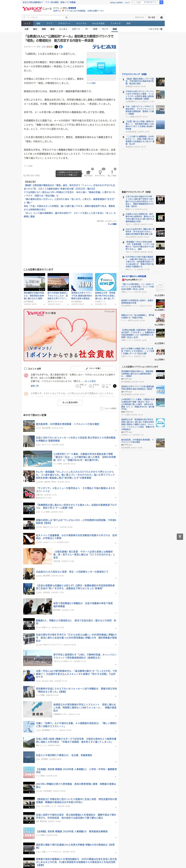186x868 pixels.
Task: Click the web search magnifier in top bar
Action: pyautogui.click(x=161, y=2)
